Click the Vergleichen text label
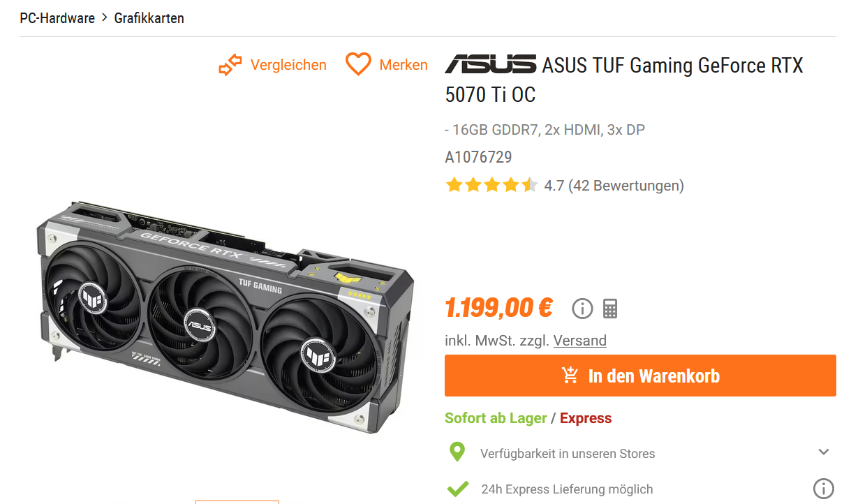The image size is (844, 504). pos(288,65)
